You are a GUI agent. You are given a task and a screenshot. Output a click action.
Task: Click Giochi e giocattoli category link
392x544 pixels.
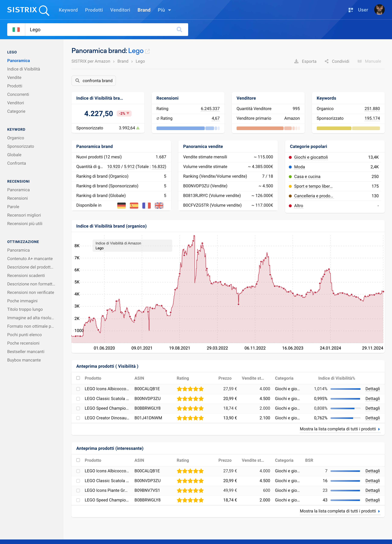tap(311, 157)
